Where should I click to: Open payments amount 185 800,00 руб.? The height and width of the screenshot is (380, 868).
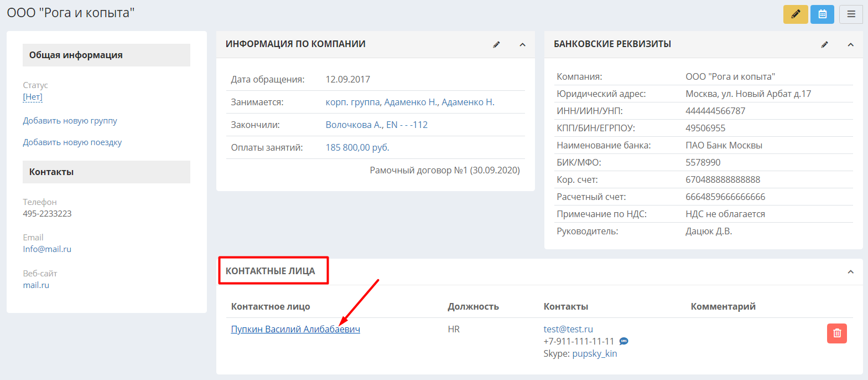[357, 147]
